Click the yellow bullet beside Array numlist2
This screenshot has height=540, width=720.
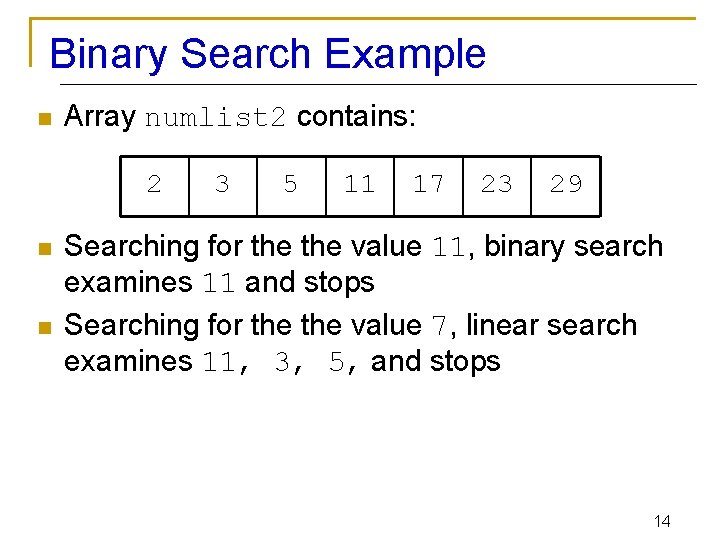click(42, 120)
